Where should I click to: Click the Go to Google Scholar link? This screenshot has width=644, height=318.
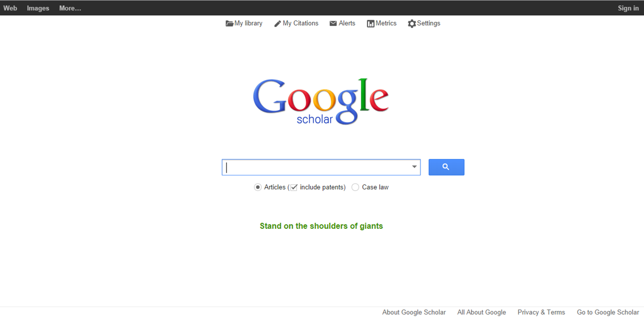click(608, 312)
